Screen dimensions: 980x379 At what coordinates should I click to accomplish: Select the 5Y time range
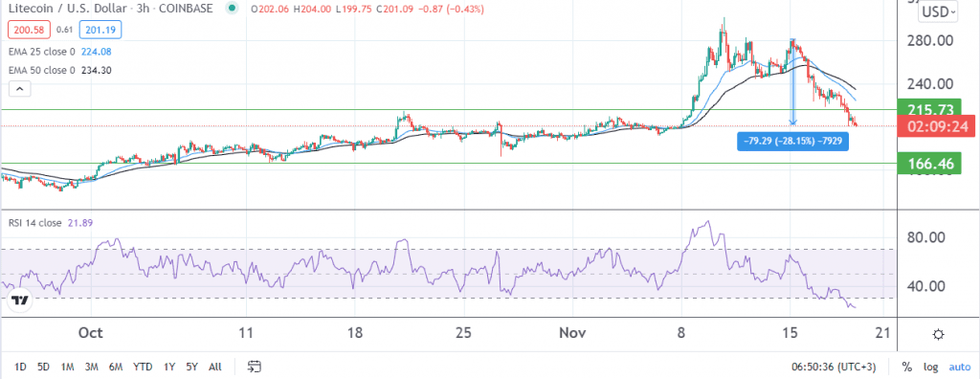click(191, 367)
